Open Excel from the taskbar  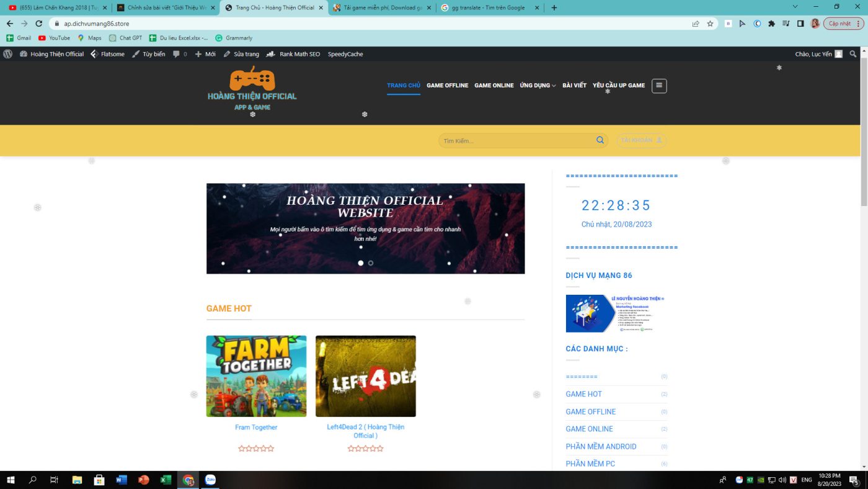click(166, 480)
